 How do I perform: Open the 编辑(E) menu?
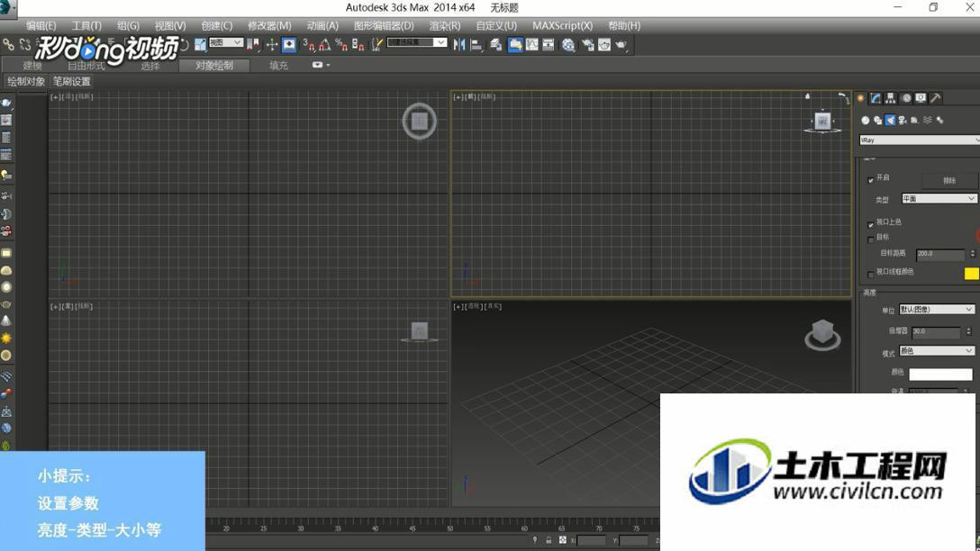tap(41, 25)
